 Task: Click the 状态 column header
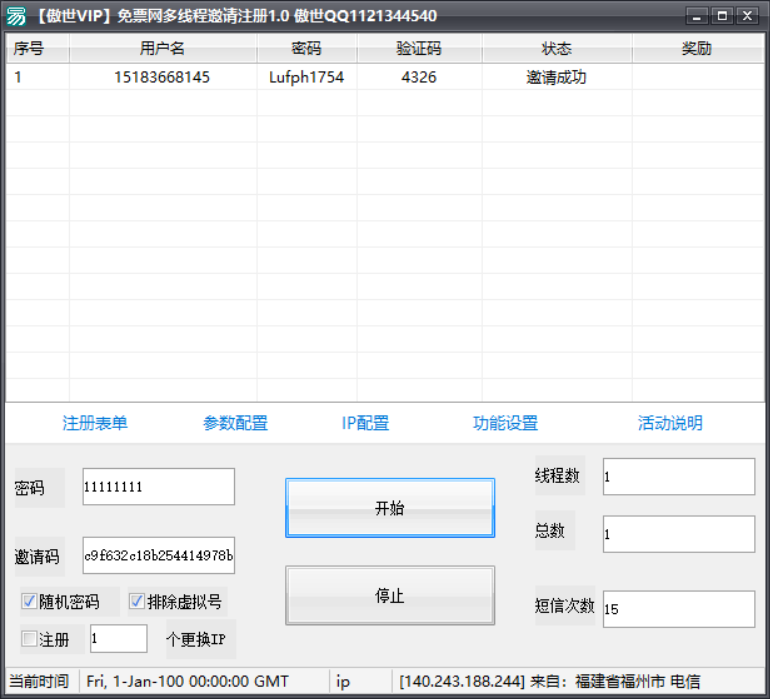click(x=557, y=48)
